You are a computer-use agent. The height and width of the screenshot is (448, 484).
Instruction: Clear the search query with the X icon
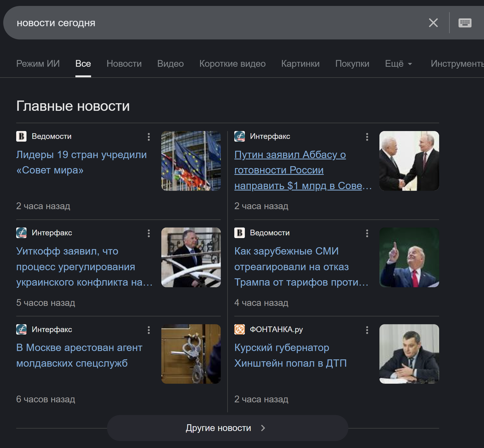tap(434, 23)
